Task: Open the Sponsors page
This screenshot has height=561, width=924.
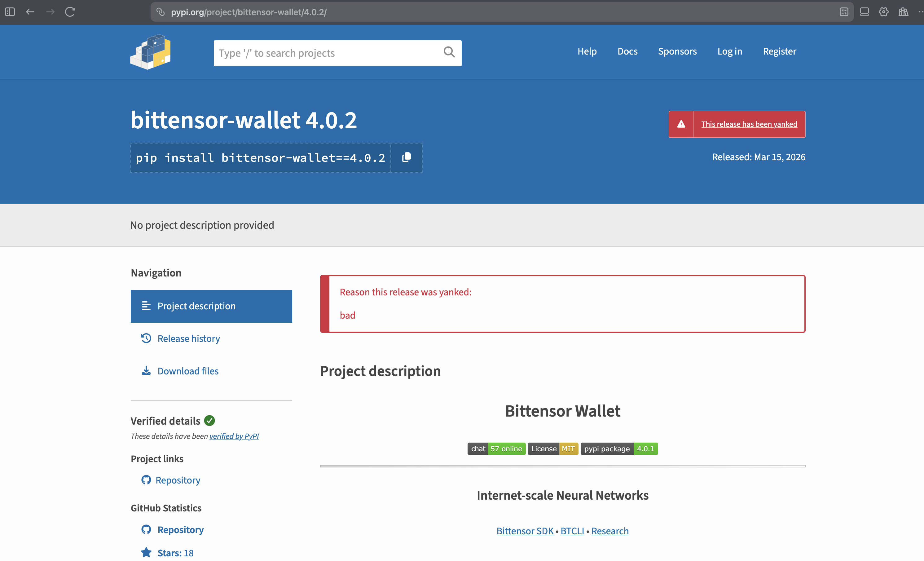Action: 677,51
